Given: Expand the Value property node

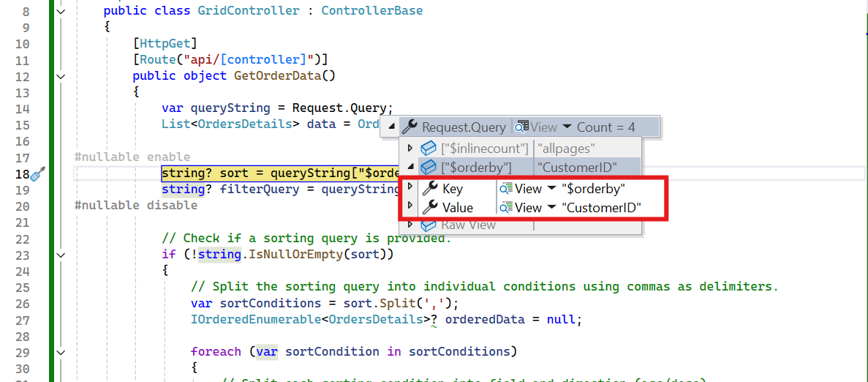Looking at the screenshot, I should [410, 207].
